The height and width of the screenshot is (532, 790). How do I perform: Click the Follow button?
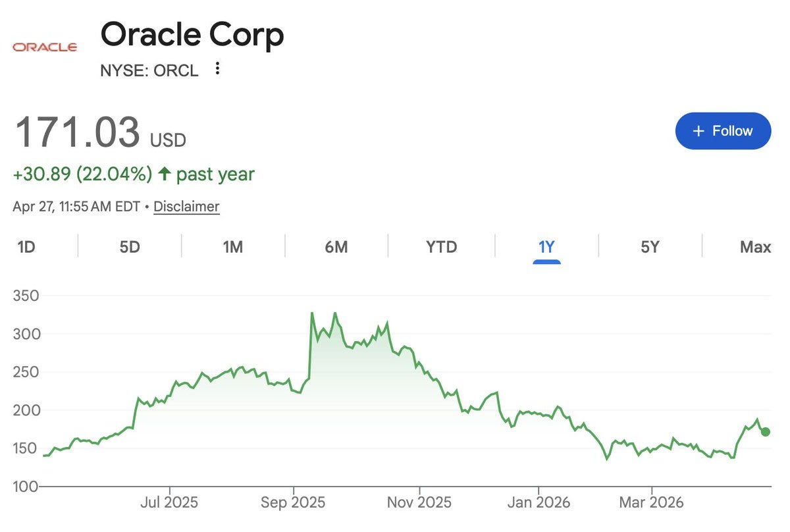click(723, 131)
